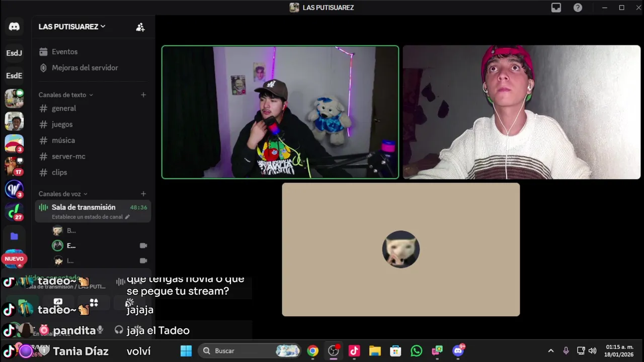The image size is (644, 362).
Task: Click the taskbar Buscar search box
Action: coord(250,351)
